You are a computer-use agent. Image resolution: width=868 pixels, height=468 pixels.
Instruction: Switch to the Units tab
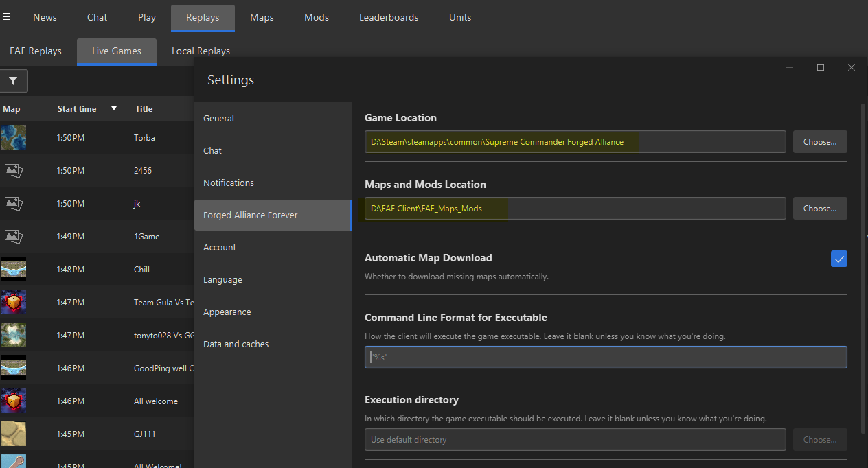tap(460, 17)
